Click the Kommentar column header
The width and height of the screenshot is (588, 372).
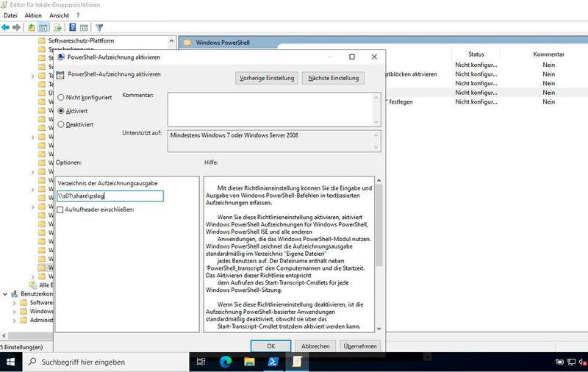[548, 54]
